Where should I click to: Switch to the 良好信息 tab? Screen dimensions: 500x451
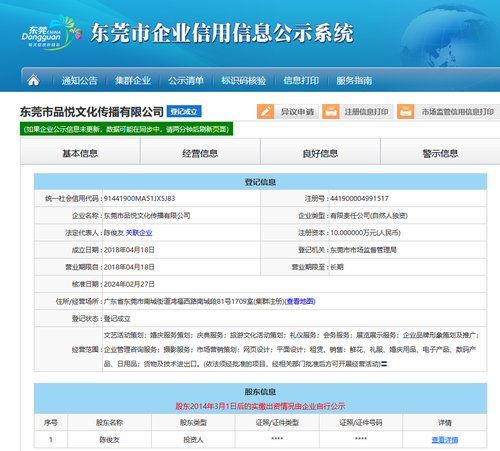(320, 152)
